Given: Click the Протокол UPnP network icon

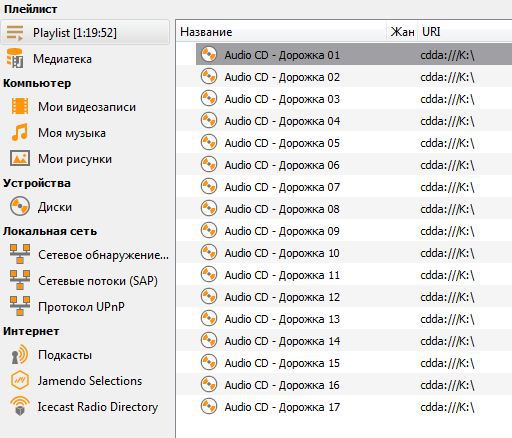Looking at the screenshot, I should 20,306.
